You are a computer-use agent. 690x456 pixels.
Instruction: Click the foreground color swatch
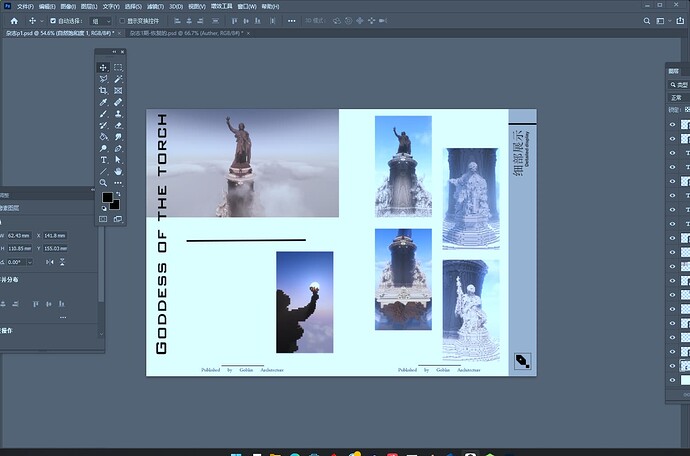point(107,199)
